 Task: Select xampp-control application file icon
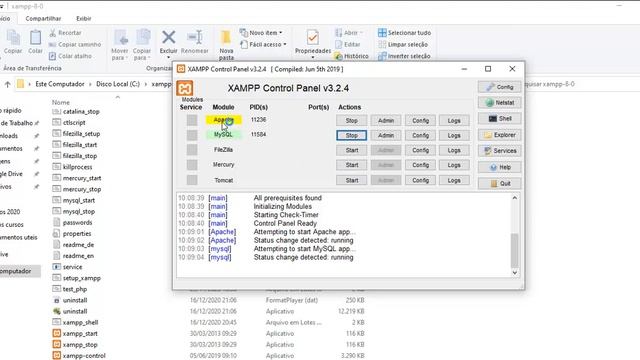[x=57, y=356]
